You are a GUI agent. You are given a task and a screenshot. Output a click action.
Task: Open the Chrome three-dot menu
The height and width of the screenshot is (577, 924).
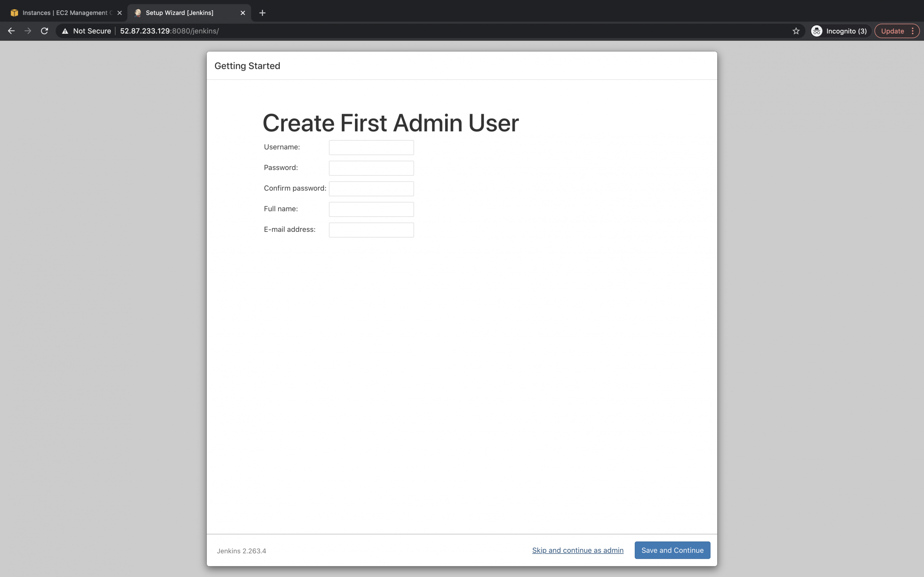[x=913, y=31]
